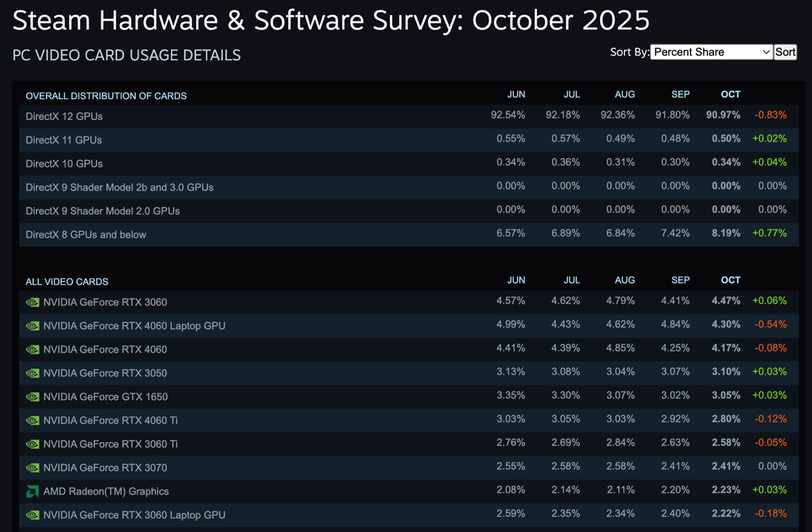This screenshot has height=532, width=812.
Task: Click the Sort button
Action: [x=785, y=52]
